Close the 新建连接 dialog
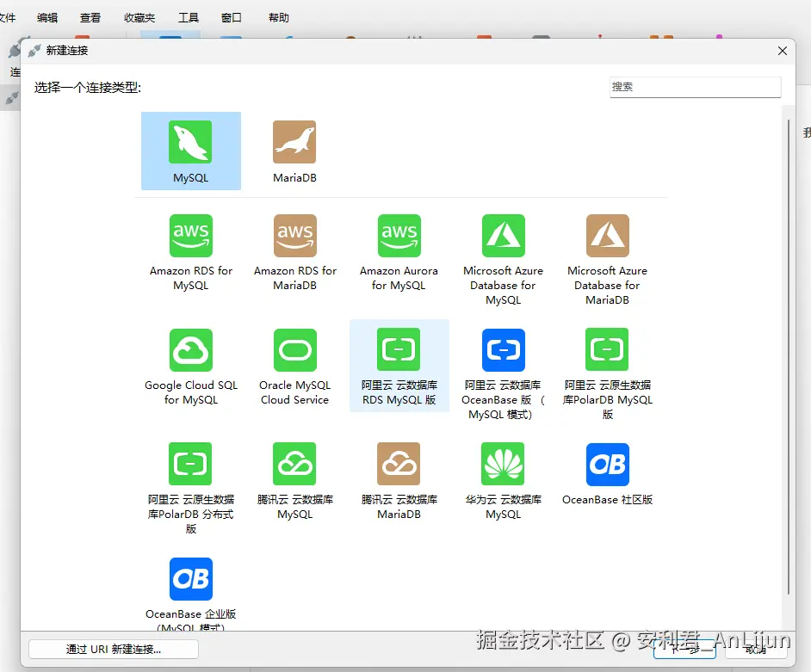The image size is (811, 672). (782, 51)
